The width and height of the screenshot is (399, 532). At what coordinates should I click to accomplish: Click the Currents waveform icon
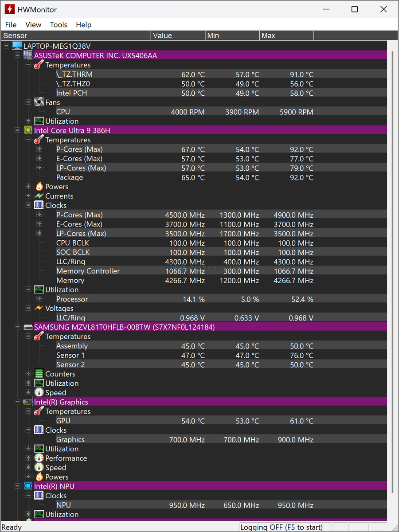click(39, 196)
